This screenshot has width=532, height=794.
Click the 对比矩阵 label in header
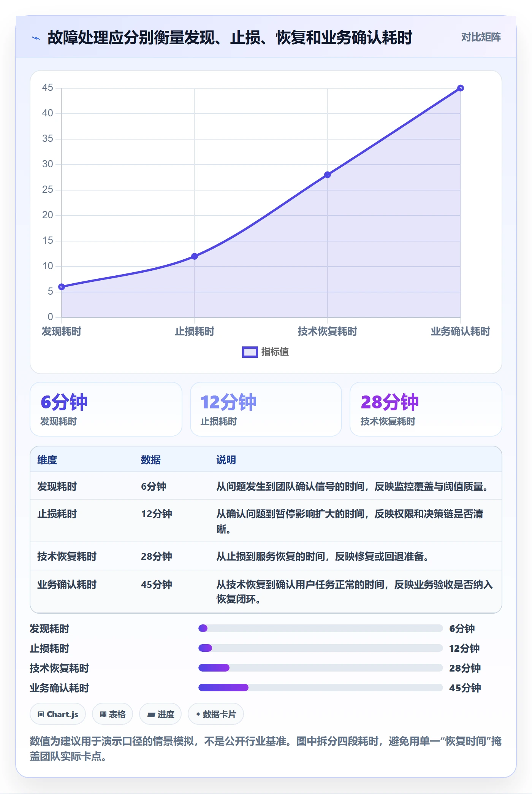(481, 37)
